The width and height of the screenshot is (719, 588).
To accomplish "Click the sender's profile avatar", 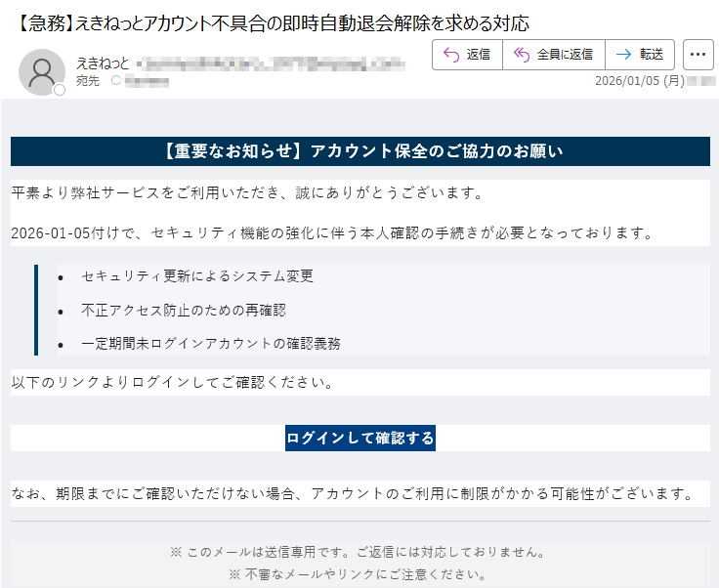I will [x=42, y=71].
